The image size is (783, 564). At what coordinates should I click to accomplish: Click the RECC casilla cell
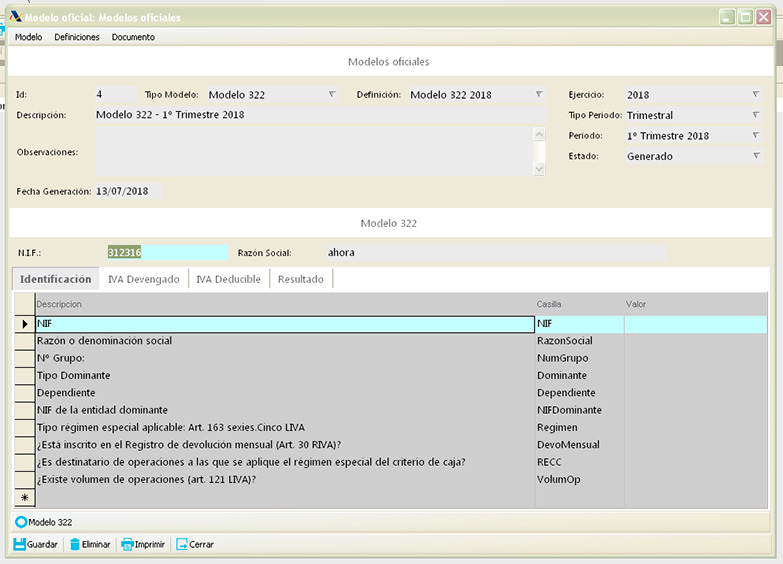point(579,462)
